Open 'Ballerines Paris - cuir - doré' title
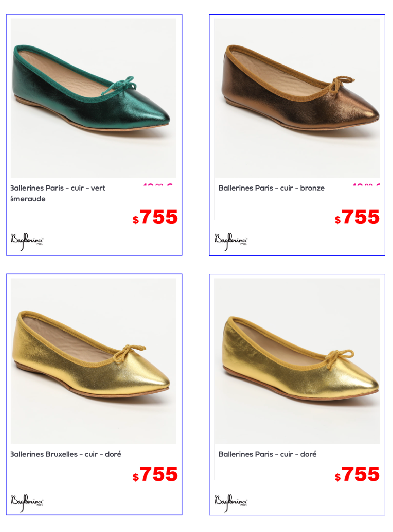 click(x=268, y=454)
